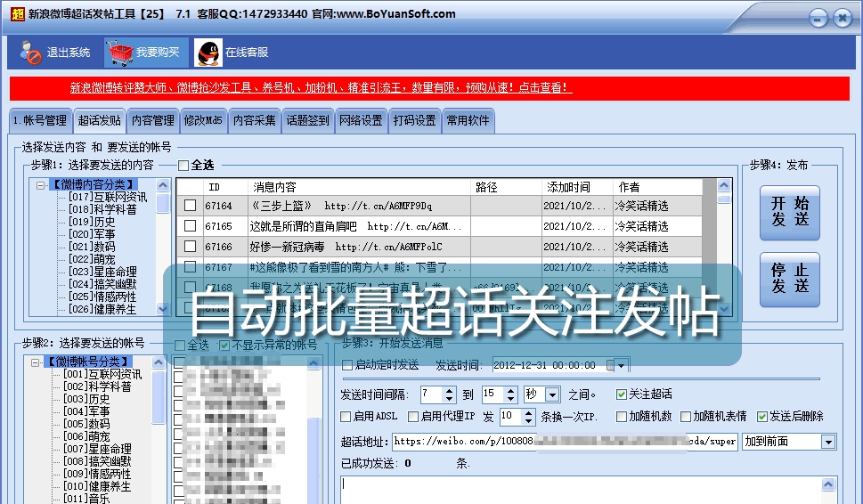Click 退出系统 toolbar button label
The height and width of the screenshot is (504, 863).
(69, 53)
